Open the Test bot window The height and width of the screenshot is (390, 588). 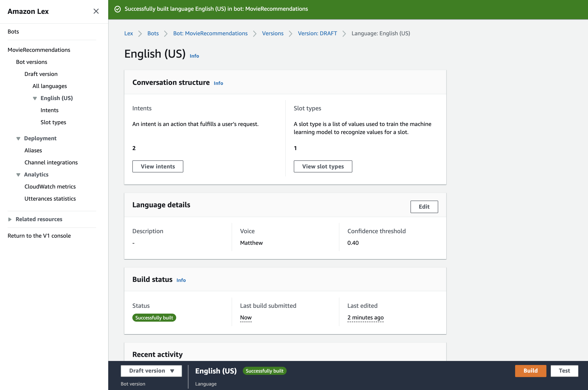pyautogui.click(x=564, y=371)
